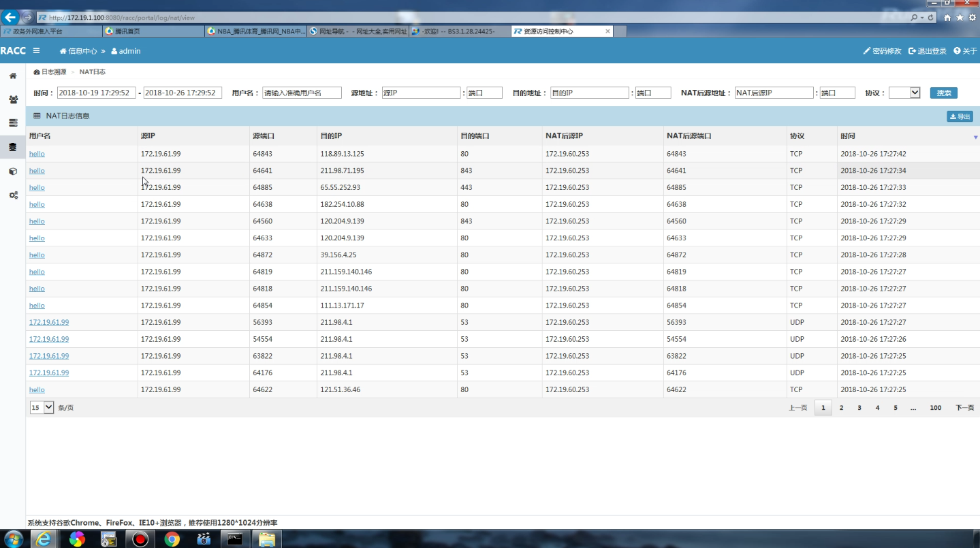Viewport: 980px width, 548px height.
Task: Toggle the hamburger menu next to RACC
Action: point(36,51)
